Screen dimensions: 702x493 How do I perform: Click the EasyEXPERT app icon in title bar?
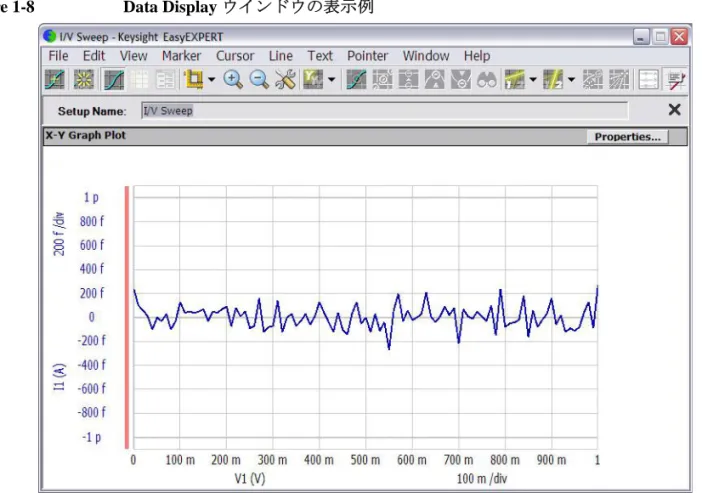[x=50, y=36]
